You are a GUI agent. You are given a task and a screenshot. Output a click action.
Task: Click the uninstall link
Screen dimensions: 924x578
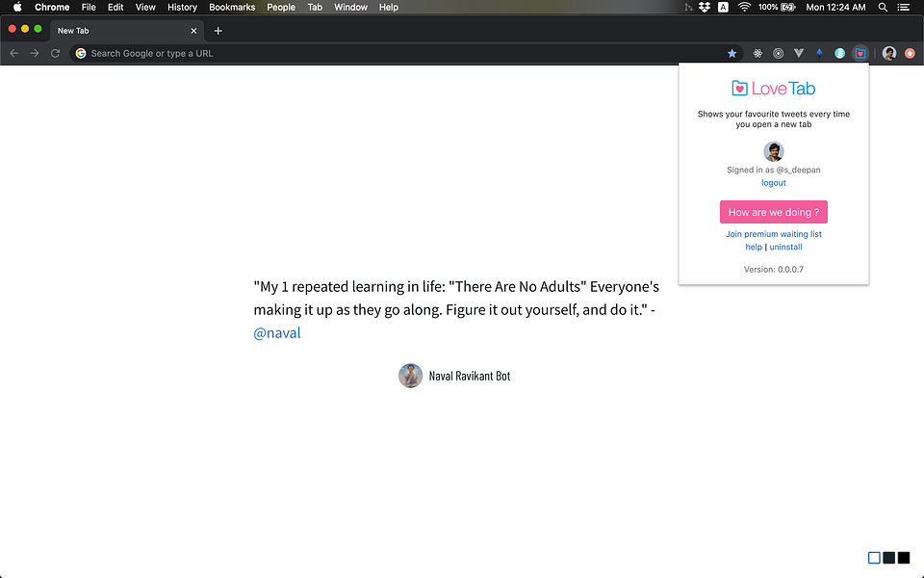785,248
